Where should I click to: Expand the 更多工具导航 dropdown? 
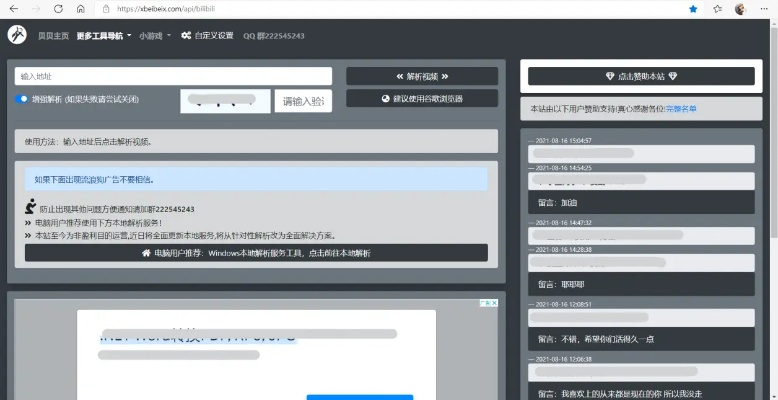coord(103,35)
